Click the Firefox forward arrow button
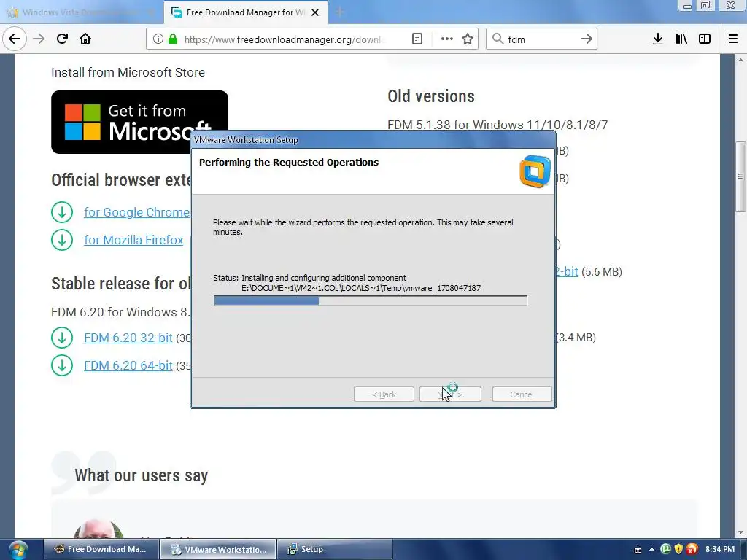Image resolution: width=747 pixels, height=560 pixels. (x=39, y=39)
